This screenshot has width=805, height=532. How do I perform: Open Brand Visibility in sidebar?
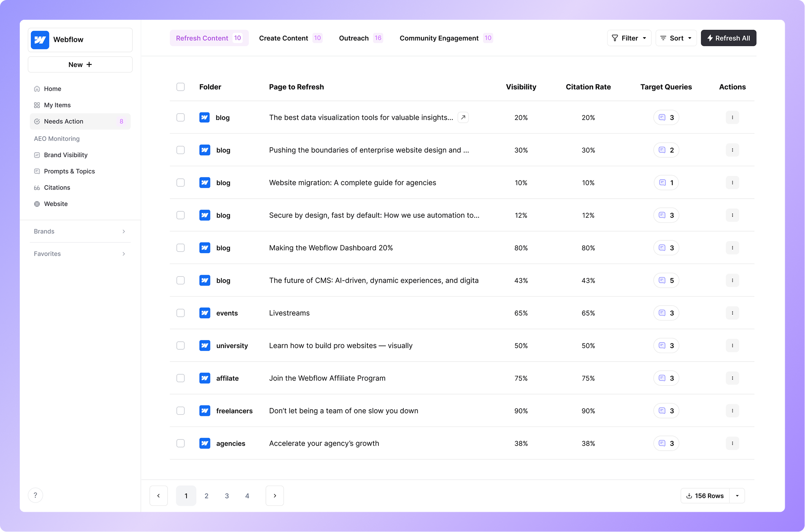(80, 155)
